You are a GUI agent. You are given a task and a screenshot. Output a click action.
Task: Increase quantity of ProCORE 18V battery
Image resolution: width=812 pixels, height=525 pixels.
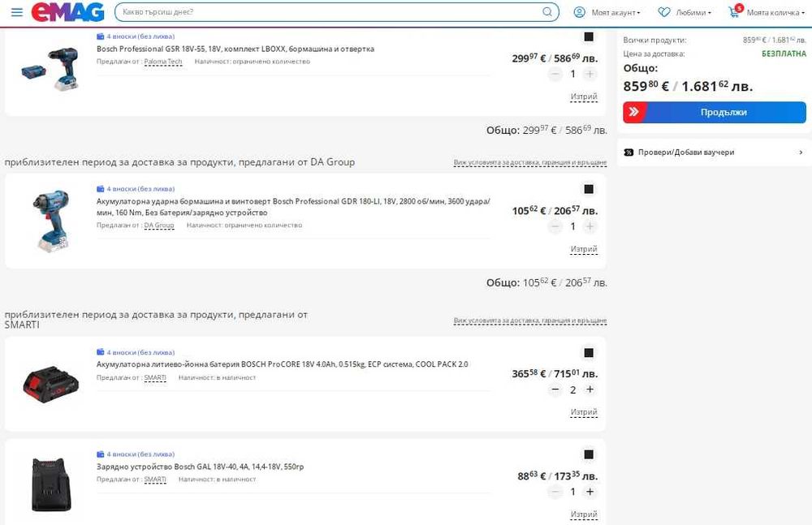point(590,389)
